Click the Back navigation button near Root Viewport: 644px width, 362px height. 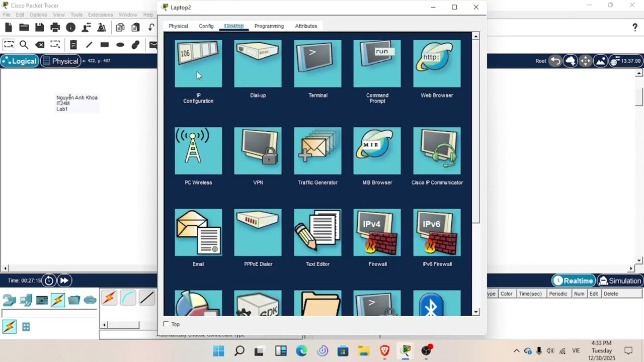(555, 61)
